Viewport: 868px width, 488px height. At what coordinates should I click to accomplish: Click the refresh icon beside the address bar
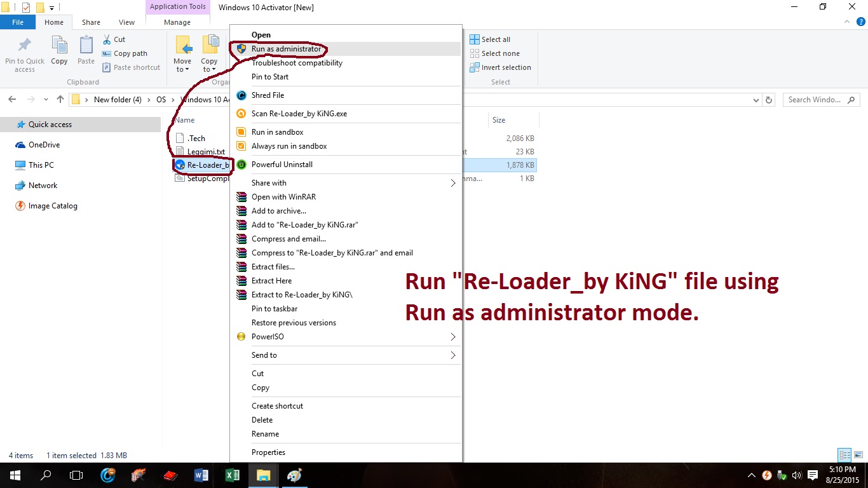tap(769, 99)
